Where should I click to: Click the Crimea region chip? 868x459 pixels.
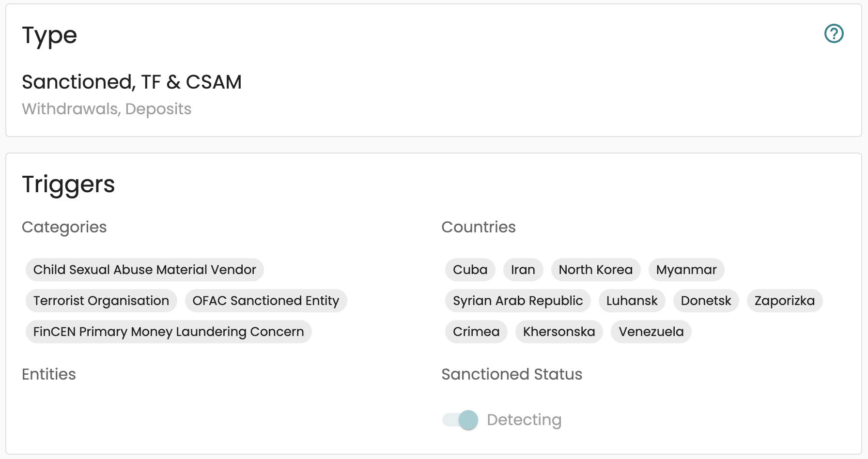(x=476, y=332)
